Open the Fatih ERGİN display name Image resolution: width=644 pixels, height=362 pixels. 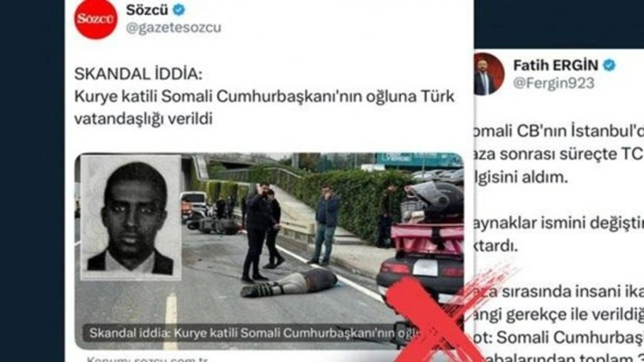click(555, 65)
